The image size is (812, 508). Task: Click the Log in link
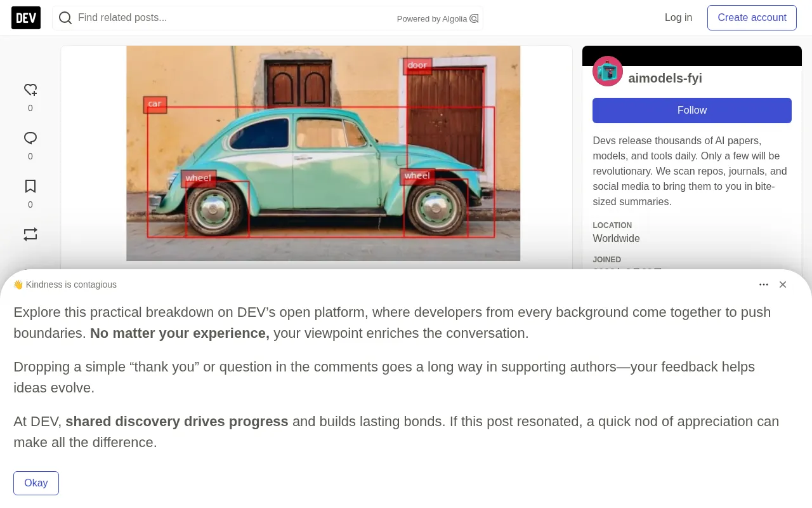(678, 18)
